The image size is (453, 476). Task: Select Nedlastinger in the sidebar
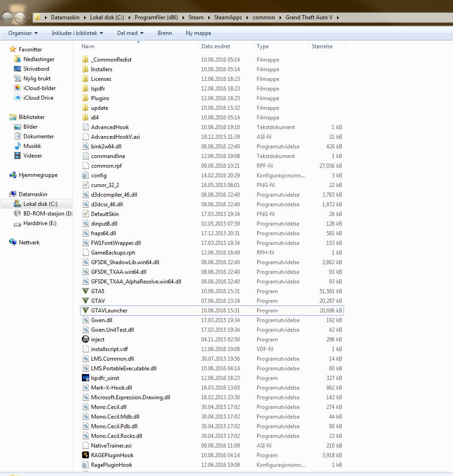[39, 59]
